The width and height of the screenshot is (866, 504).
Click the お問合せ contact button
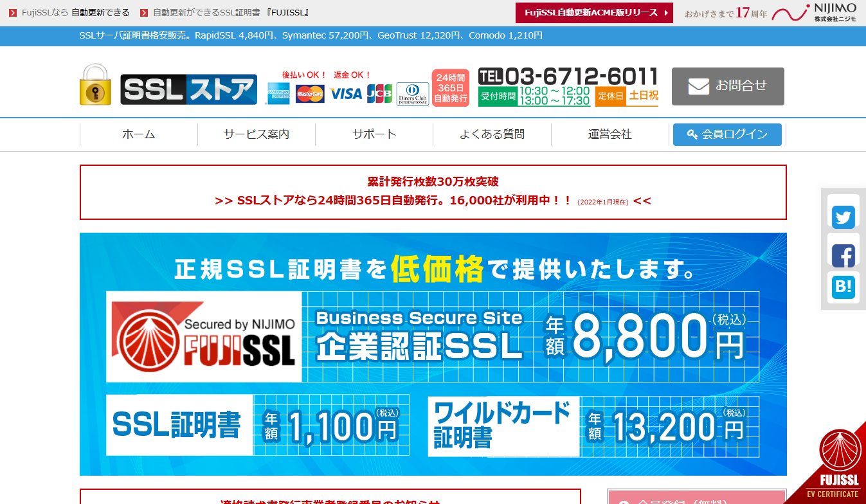click(728, 86)
